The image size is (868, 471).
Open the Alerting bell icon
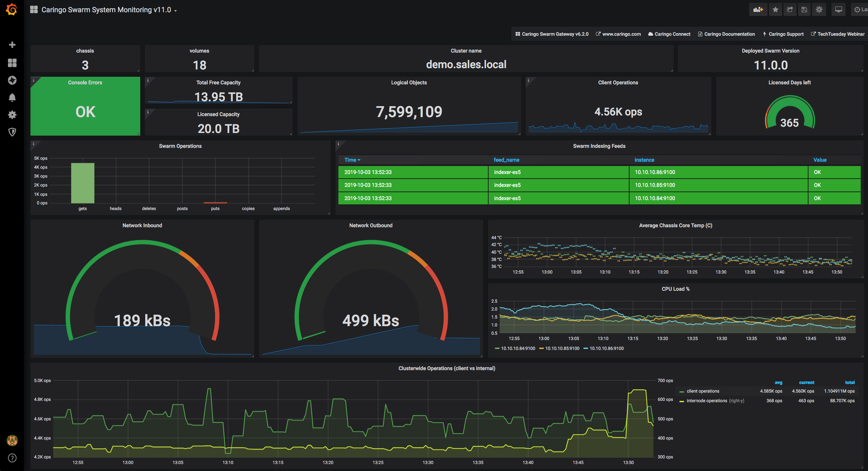tap(12, 98)
